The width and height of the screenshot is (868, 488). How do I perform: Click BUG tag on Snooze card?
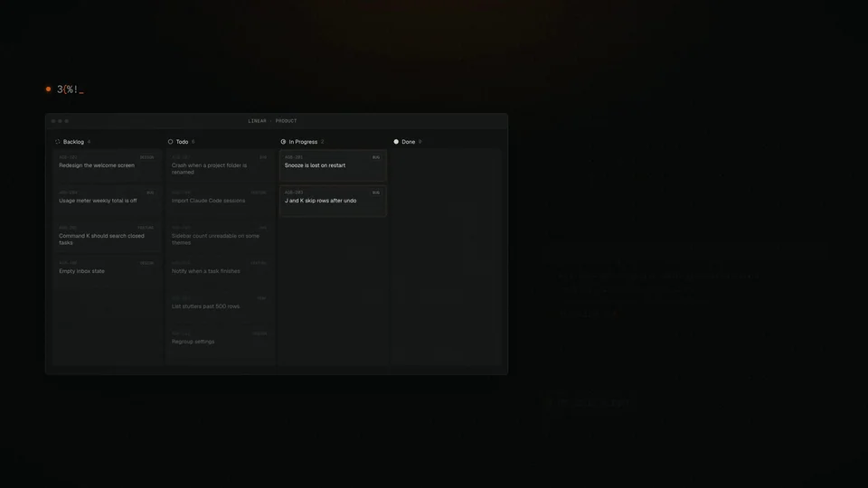376,157
